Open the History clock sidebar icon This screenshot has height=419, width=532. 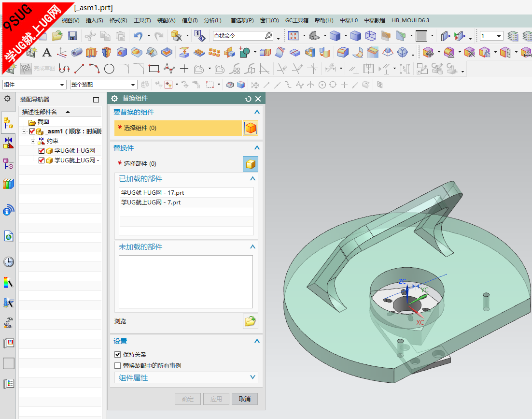pos(9,262)
